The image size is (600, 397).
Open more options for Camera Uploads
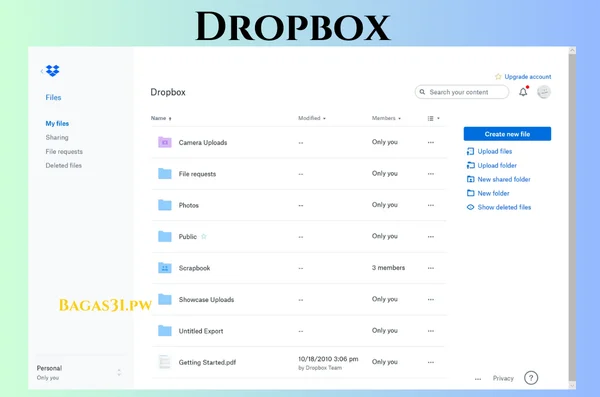431,142
